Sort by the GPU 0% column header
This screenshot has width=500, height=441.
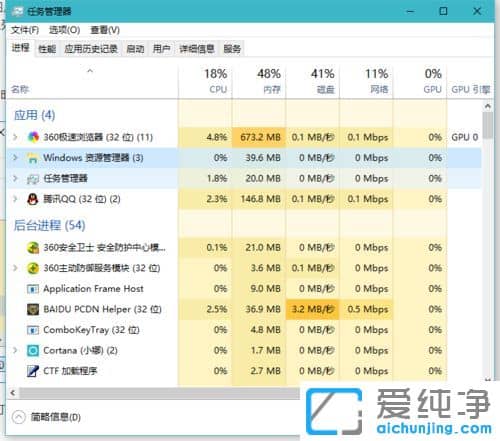tap(420, 81)
